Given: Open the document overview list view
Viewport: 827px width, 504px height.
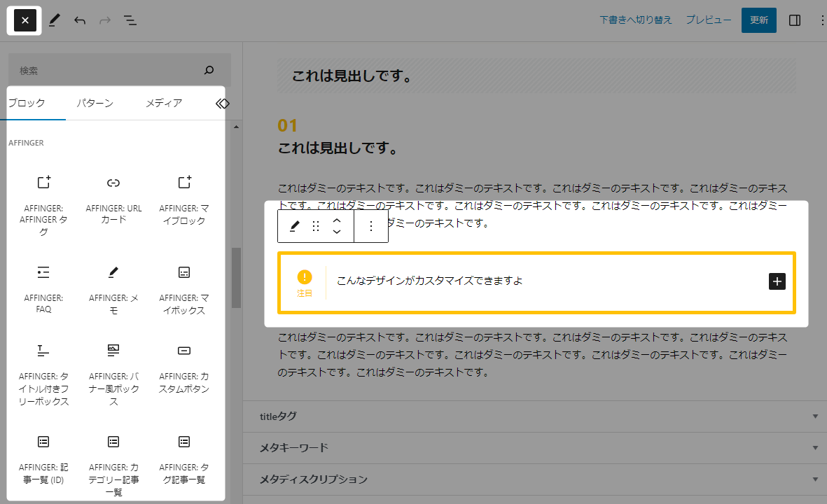Looking at the screenshot, I should tap(130, 20).
